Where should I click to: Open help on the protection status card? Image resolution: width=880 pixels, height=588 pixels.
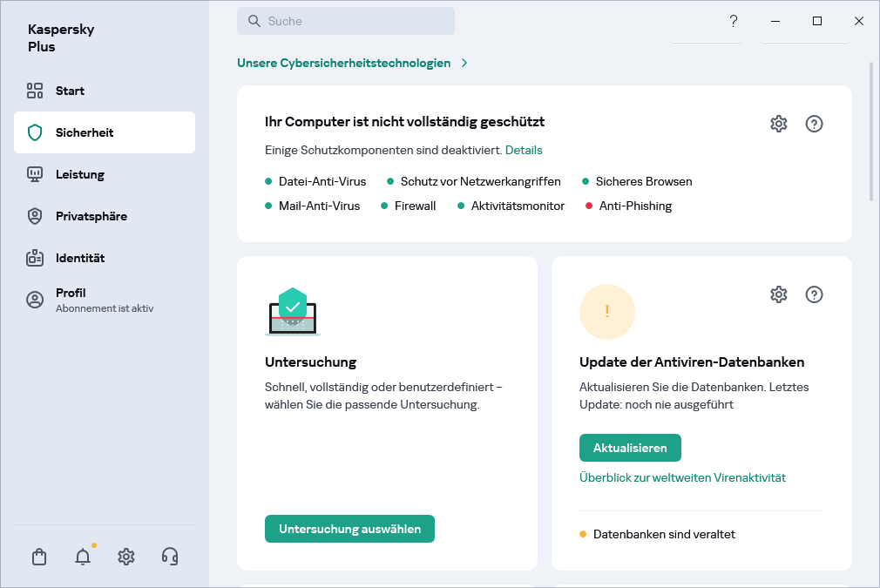pos(814,124)
